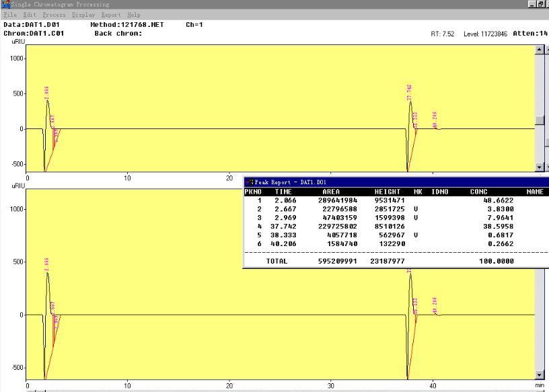Click the Peak Report - DAT1.D01 title bar
Screen dimensions: 549x392
(396, 182)
